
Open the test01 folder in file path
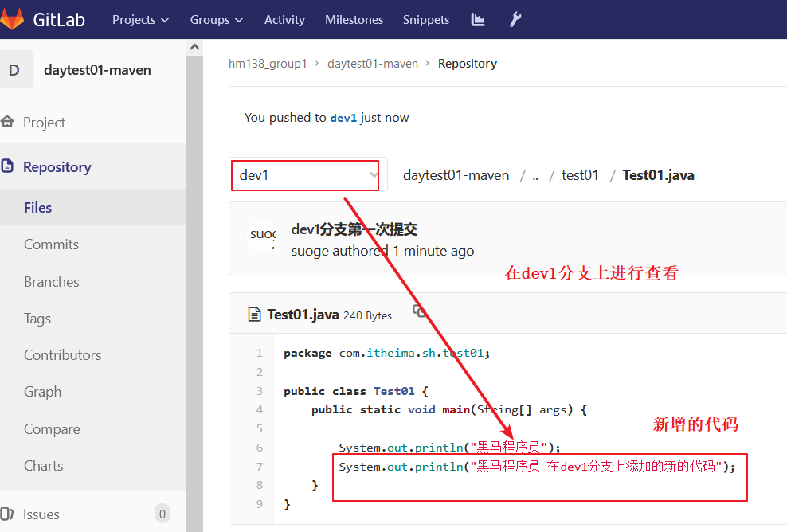580,175
